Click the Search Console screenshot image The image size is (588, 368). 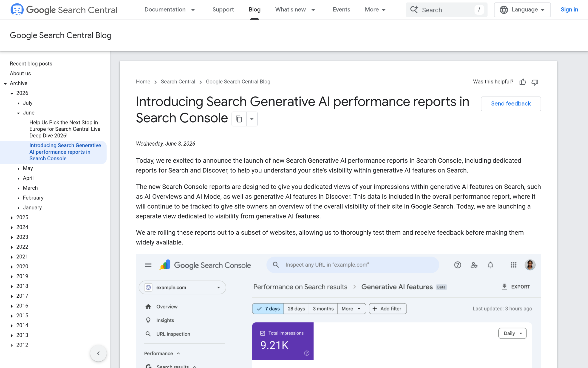click(x=338, y=311)
